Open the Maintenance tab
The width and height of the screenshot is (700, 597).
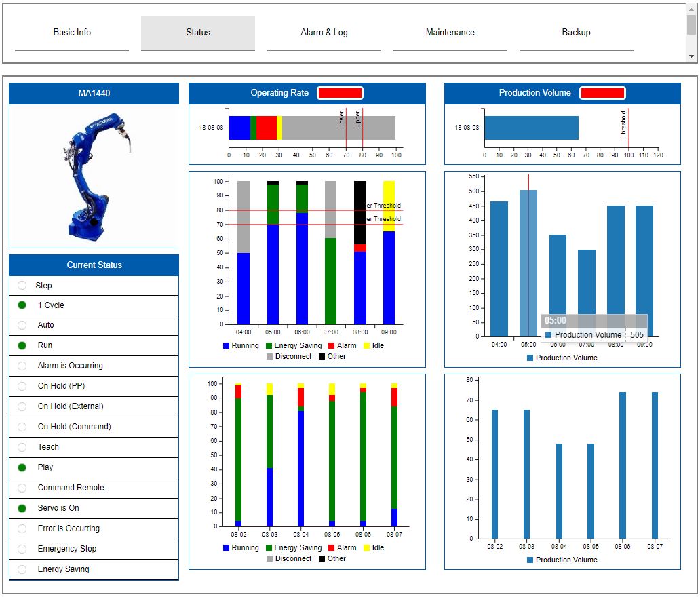[x=450, y=33]
